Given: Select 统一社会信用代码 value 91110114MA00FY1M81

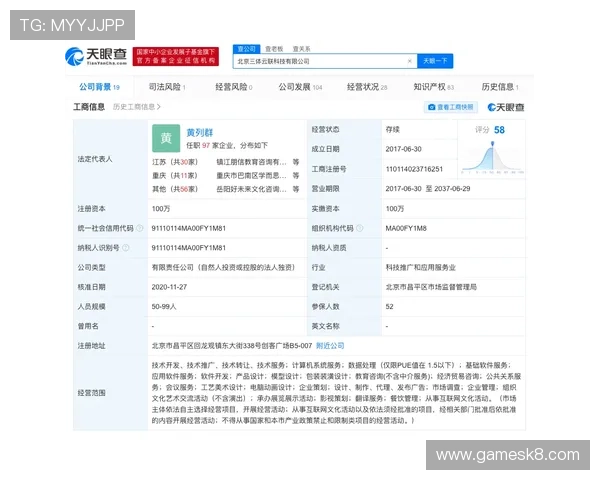Looking at the screenshot, I should (189, 229).
